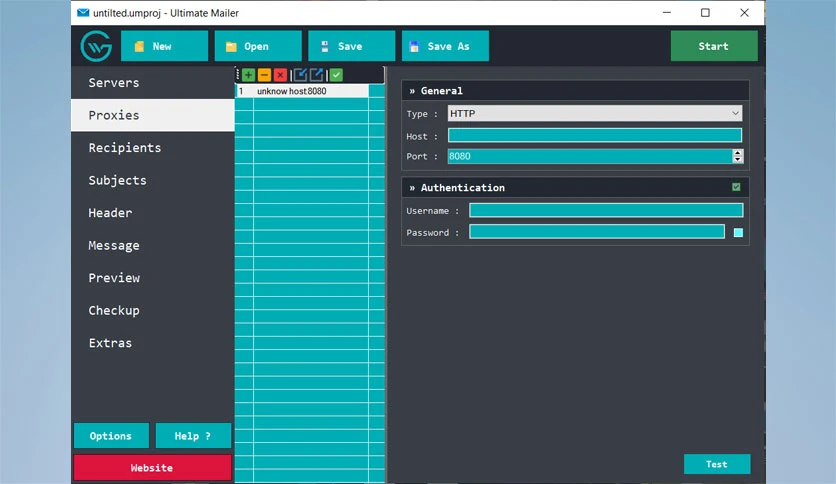Open the Extras section
Screen dimensions: 836x484
(x=152, y=343)
